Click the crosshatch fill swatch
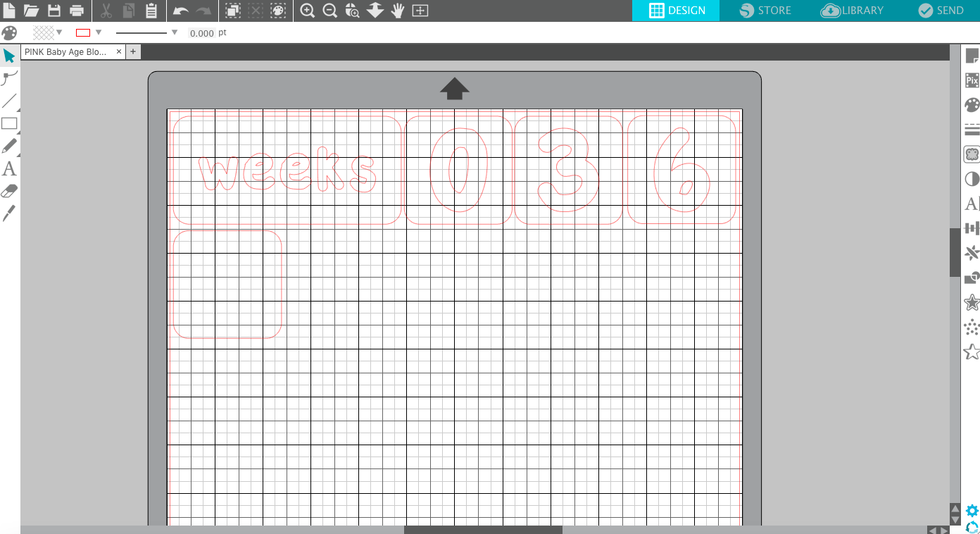Screen dimensions: 980x534 pos(44,32)
